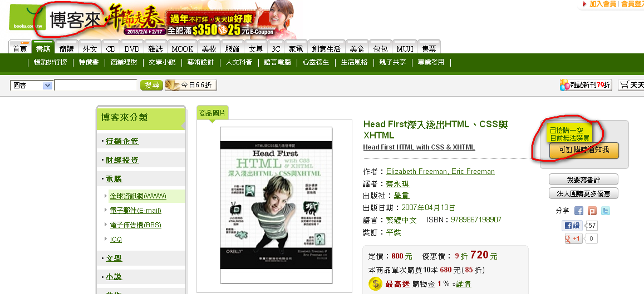Share the book on Plurk
644x294 pixels.
[x=592, y=211]
